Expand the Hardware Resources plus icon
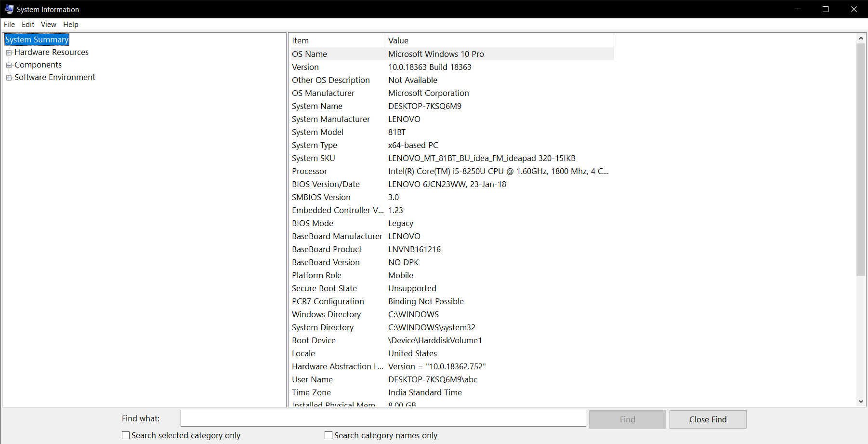 click(9, 52)
